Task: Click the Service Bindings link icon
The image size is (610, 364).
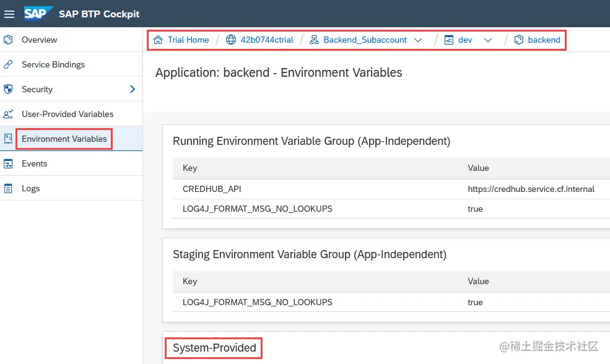Action: pos(8,64)
